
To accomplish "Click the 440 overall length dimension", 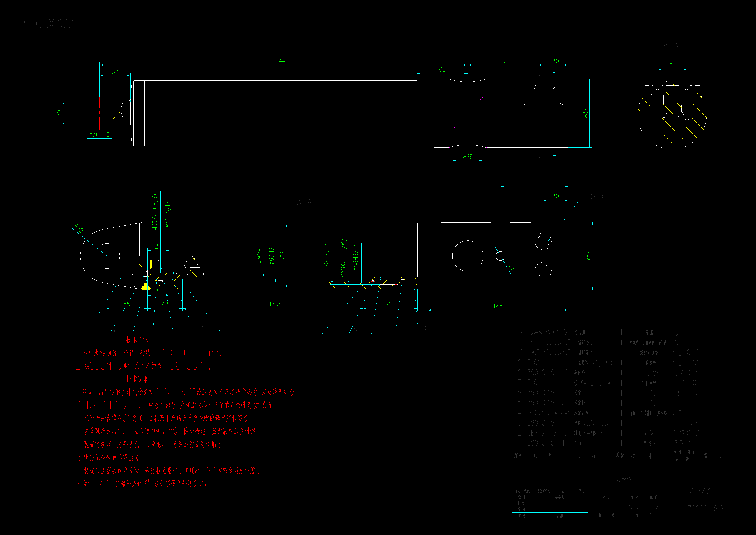I will coord(284,61).
